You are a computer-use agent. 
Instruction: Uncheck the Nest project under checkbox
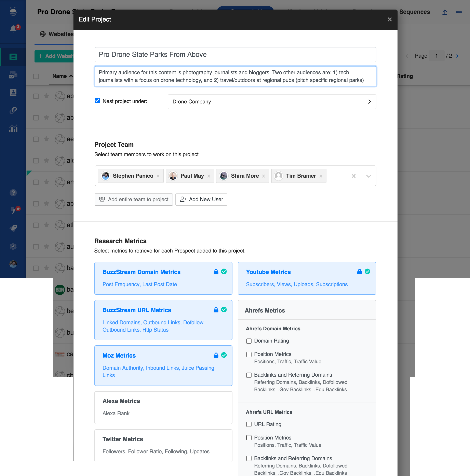(x=97, y=101)
